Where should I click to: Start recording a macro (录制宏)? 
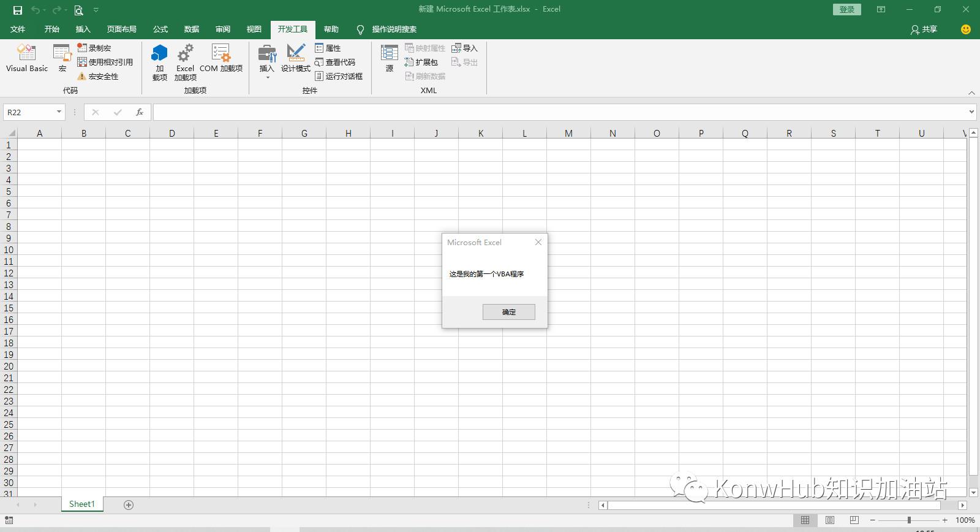(x=94, y=48)
